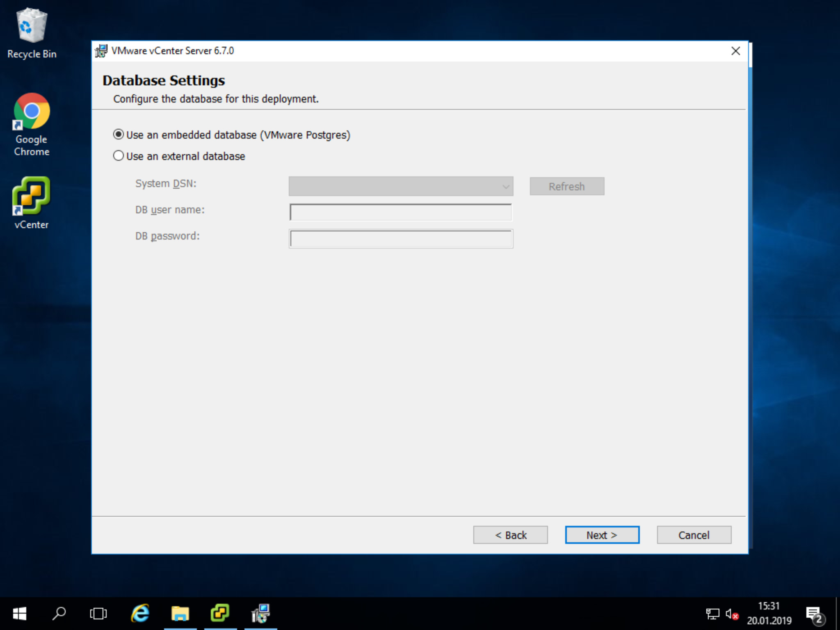Viewport: 840px width, 630px height.
Task: Click the VMware installer taskbar icon
Action: click(x=260, y=614)
